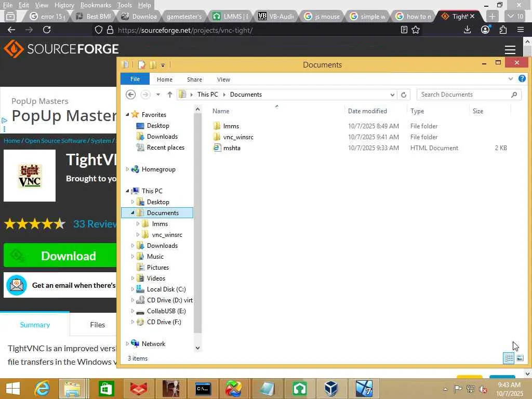This screenshot has height=399, width=532.
Task: Open address bar history dropdown
Action: pyautogui.click(x=392, y=95)
